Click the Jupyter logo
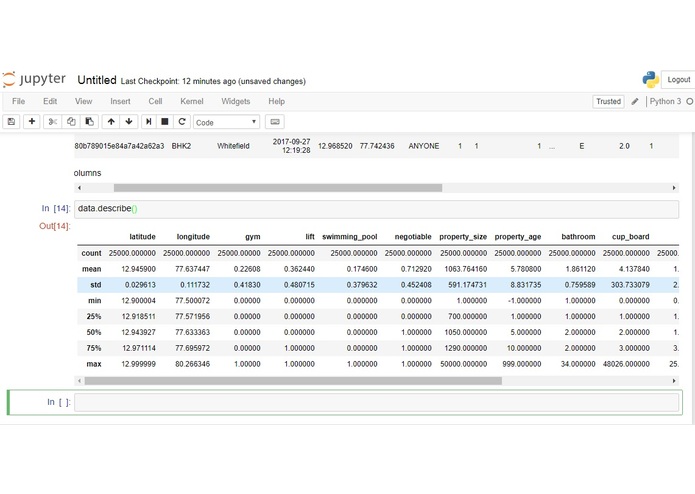The height and width of the screenshot is (494, 695). point(34,79)
